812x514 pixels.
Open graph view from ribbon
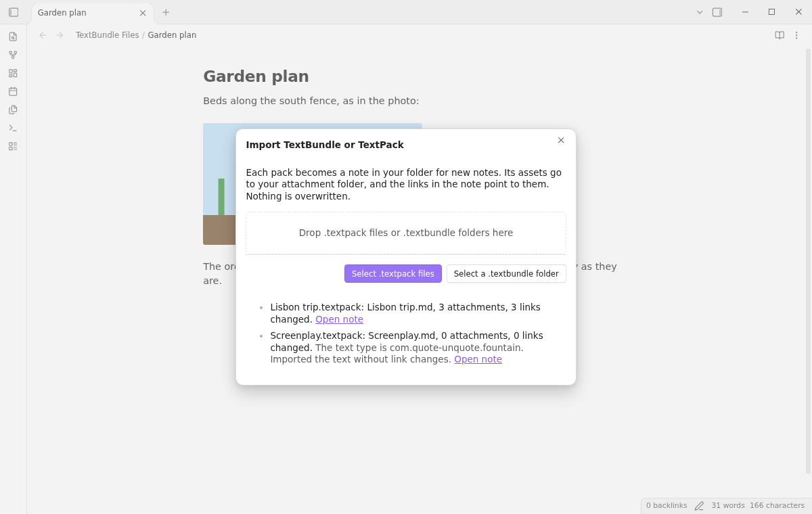[13, 55]
